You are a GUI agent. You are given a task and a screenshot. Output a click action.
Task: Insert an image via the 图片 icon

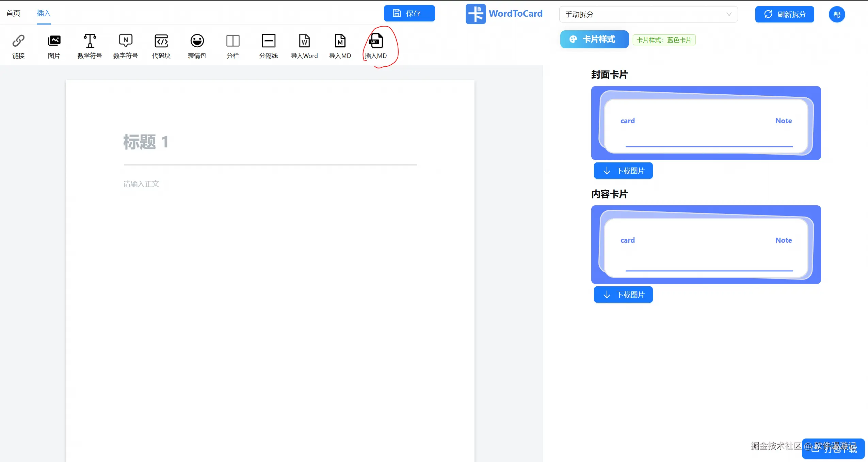[54, 45]
